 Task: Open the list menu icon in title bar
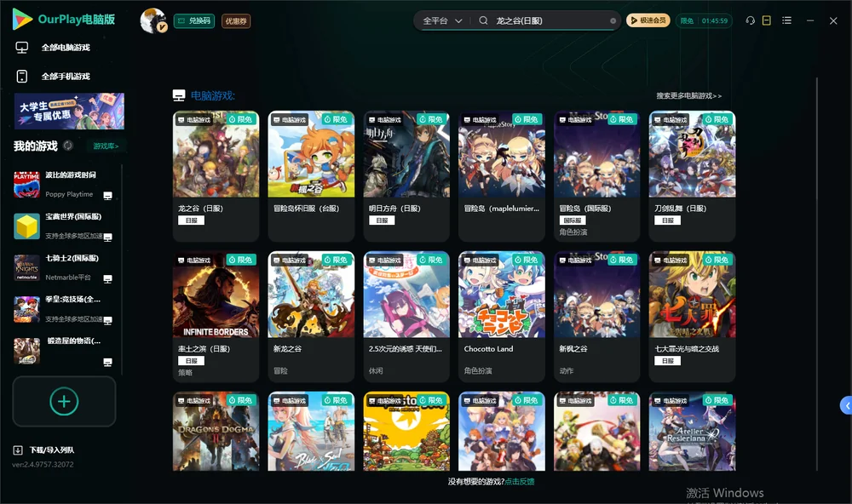coord(786,20)
